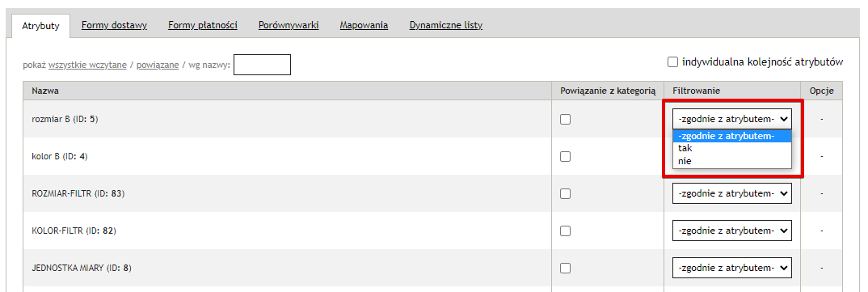
Task: Choose 'tak' in the open filter dropdown
Action: (x=732, y=149)
